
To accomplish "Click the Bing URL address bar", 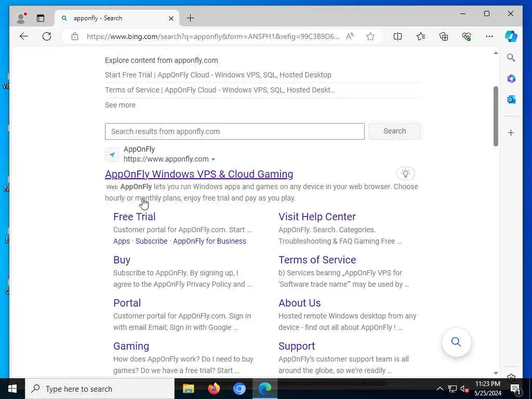I will pyautogui.click(x=212, y=37).
